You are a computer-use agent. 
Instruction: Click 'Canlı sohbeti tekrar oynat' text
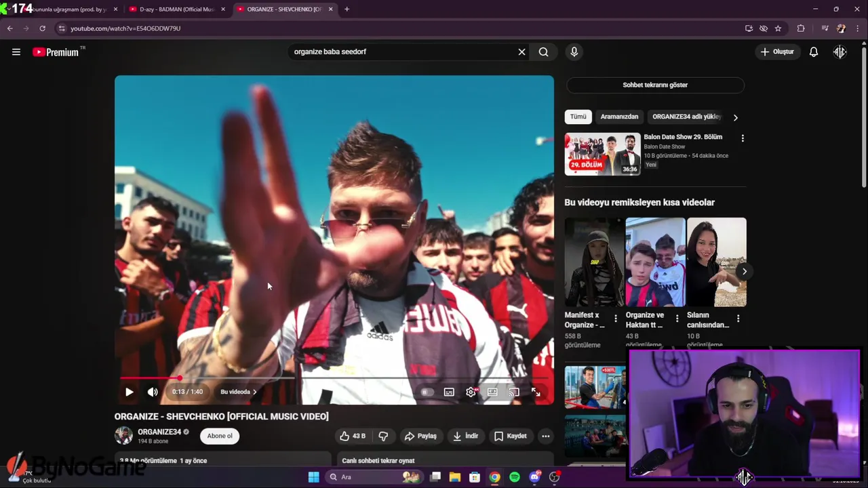378,461
